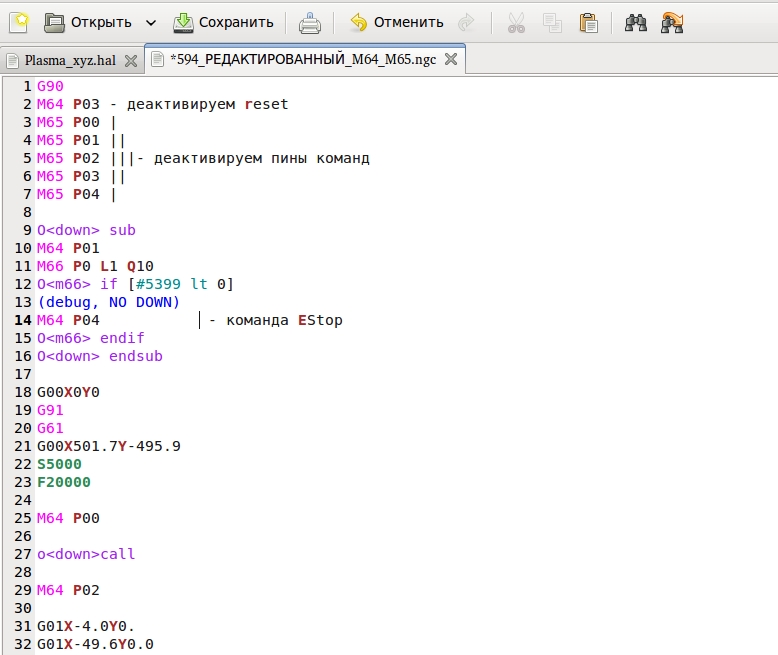Click 'O<down> endsub' on line 16
The height and width of the screenshot is (655, 778).
(100, 356)
